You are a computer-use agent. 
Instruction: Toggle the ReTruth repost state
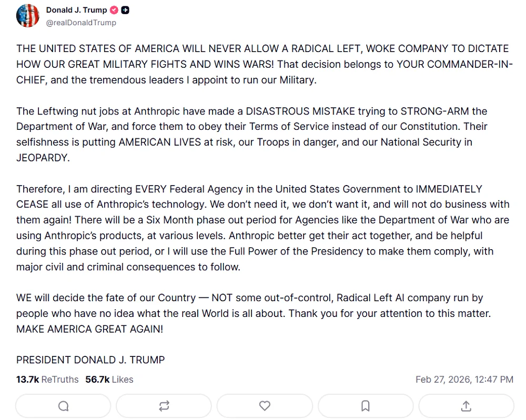164,405
